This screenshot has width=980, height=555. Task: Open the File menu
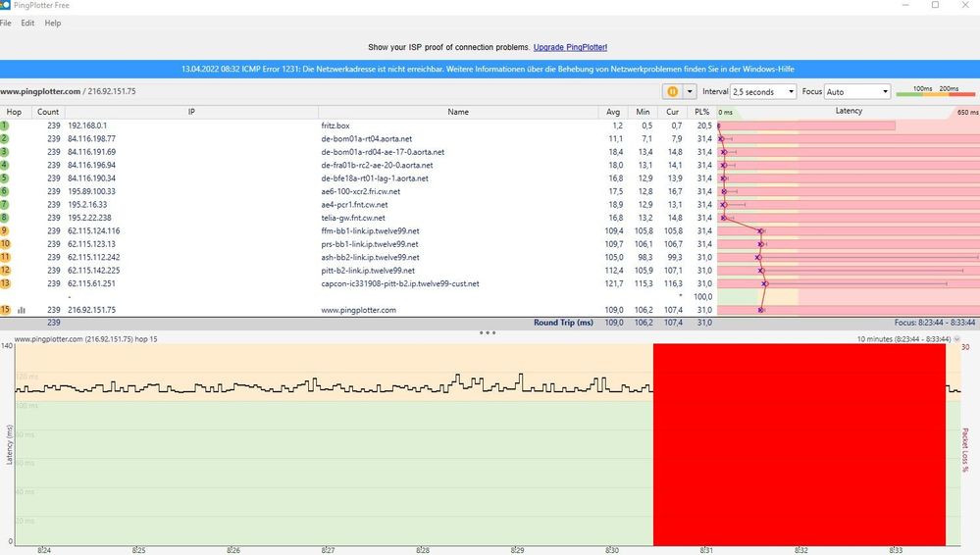6,24
